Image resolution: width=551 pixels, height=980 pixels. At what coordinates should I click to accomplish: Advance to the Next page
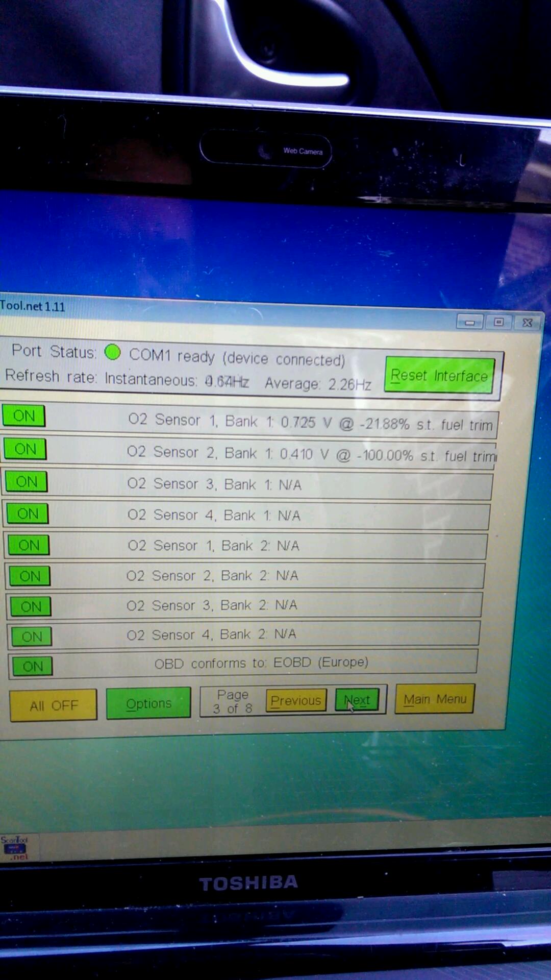[357, 700]
